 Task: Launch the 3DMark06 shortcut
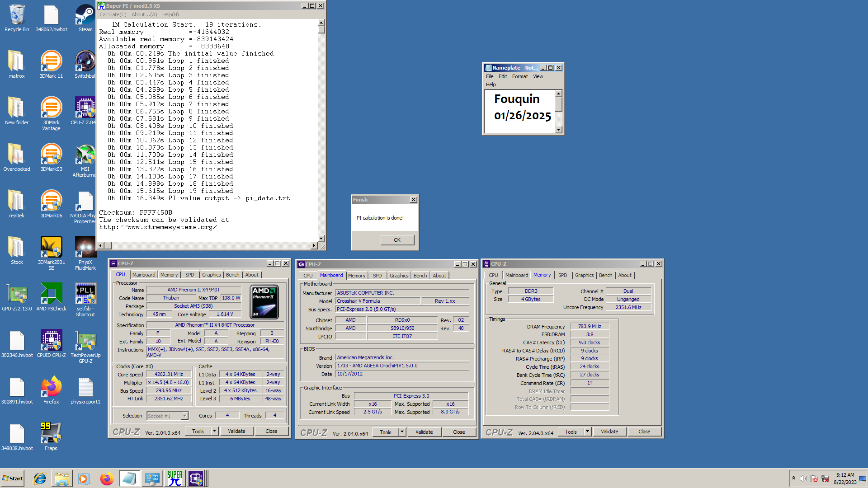coord(51,204)
